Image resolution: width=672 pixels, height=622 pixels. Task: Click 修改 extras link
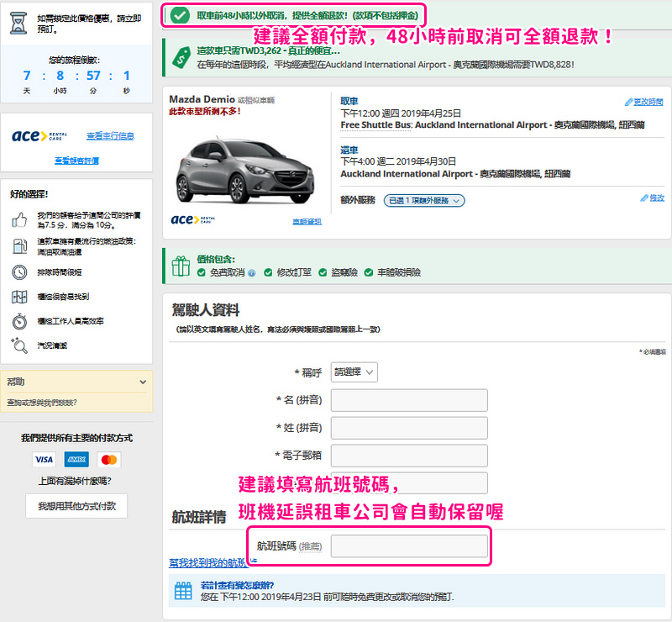pos(657,198)
